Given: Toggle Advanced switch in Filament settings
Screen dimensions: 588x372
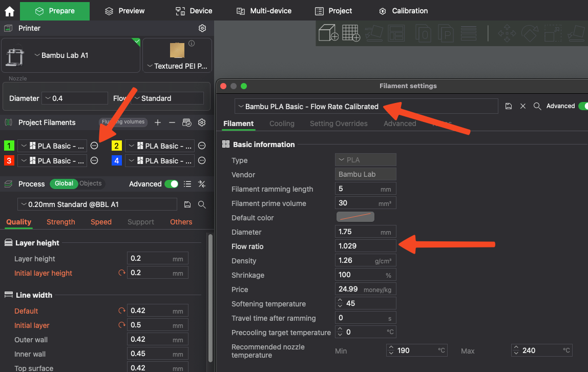Looking at the screenshot, I should pos(583,106).
